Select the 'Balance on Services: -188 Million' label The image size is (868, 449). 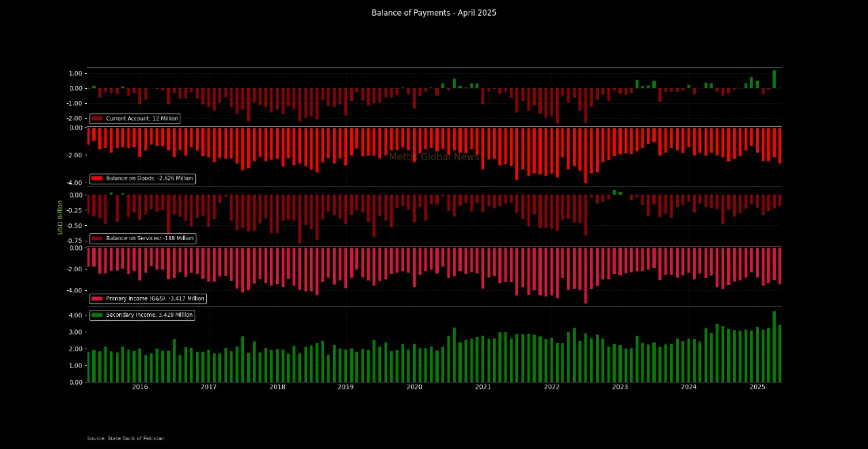pos(150,239)
